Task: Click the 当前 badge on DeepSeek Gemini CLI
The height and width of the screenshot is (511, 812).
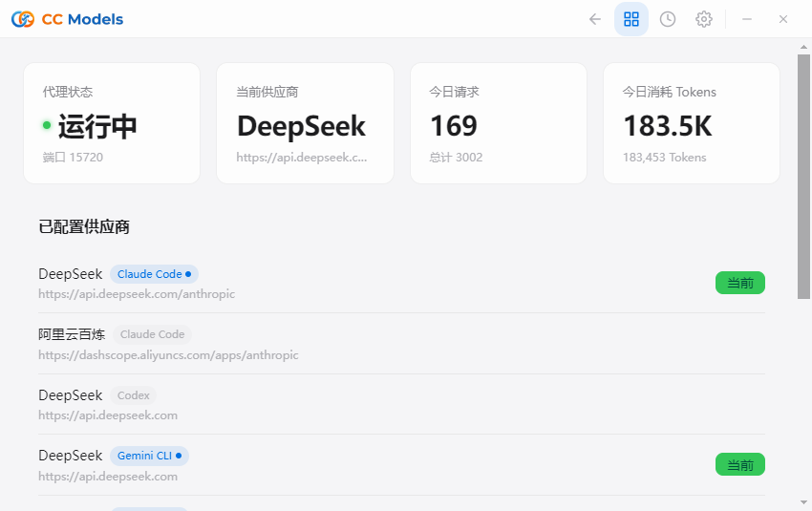Action: [x=740, y=465]
